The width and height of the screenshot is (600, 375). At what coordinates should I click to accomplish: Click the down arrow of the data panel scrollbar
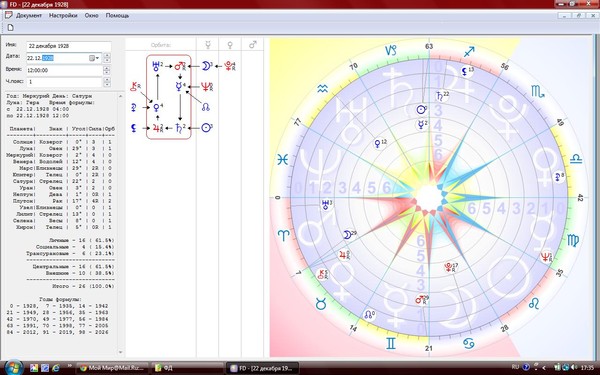[x=121, y=352]
